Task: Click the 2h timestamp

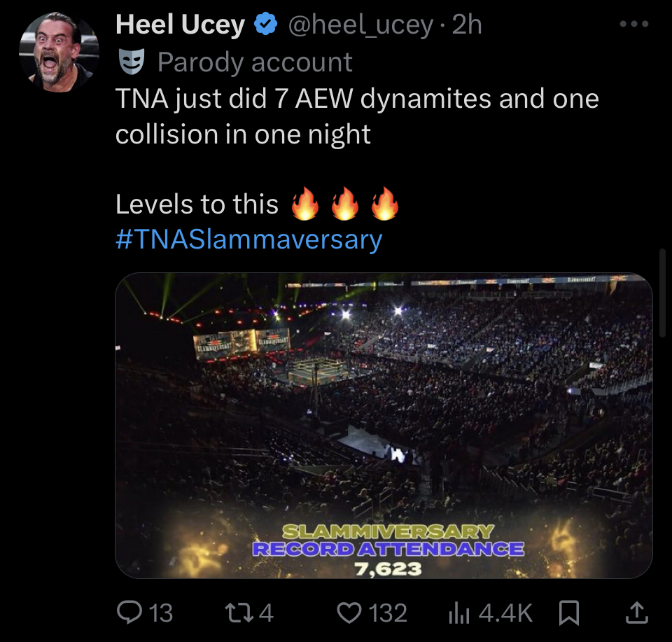Action: click(x=467, y=25)
